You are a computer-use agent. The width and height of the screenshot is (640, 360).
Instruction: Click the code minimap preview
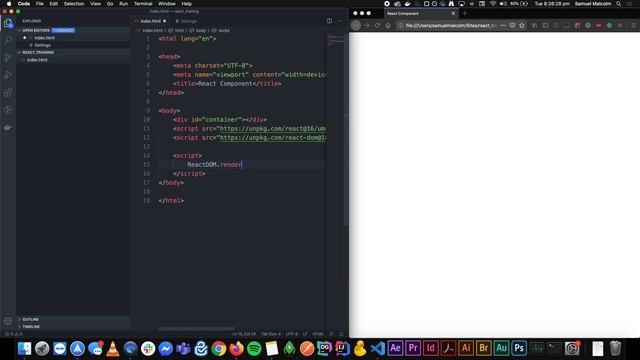pos(336,40)
